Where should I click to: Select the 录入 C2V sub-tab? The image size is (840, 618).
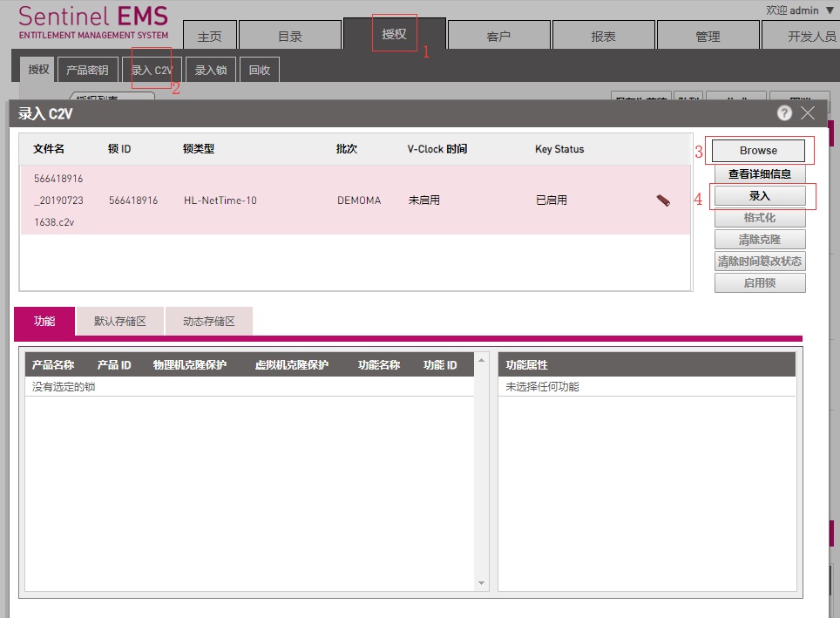click(x=152, y=70)
